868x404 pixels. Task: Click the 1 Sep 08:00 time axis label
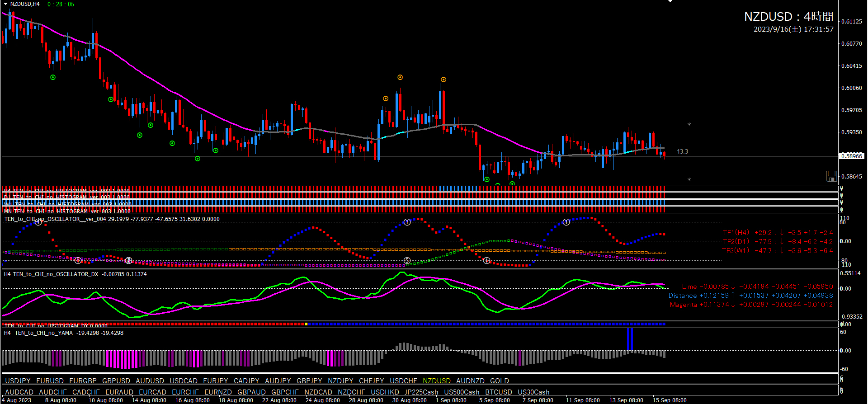[x=451, y=400]
